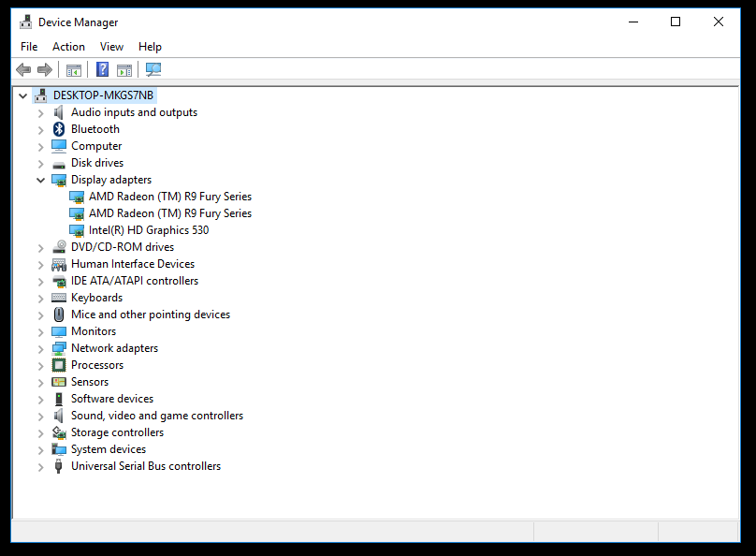
Task: Click the Keyboards icon
Action: 59,298
